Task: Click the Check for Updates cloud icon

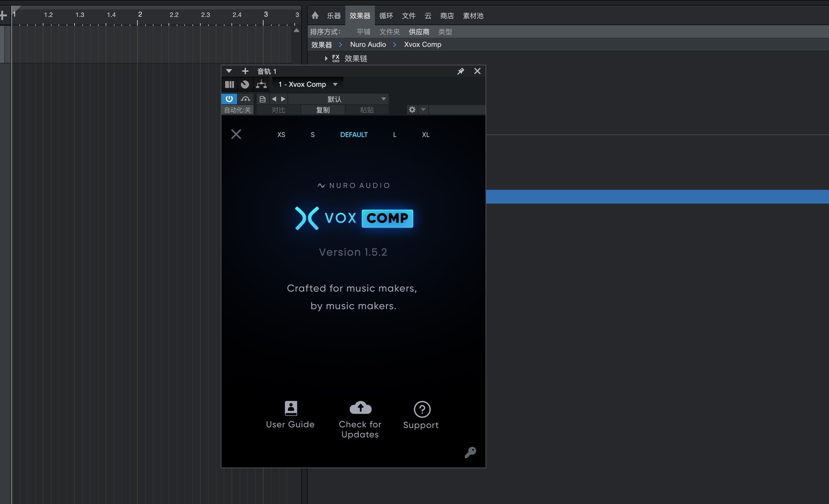Action: pyautogui.click(x=360, y=408)
